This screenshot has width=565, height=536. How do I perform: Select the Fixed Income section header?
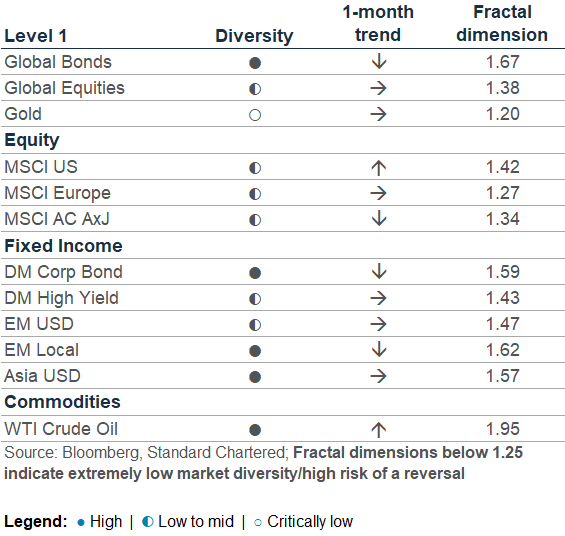tap(63, 246)
